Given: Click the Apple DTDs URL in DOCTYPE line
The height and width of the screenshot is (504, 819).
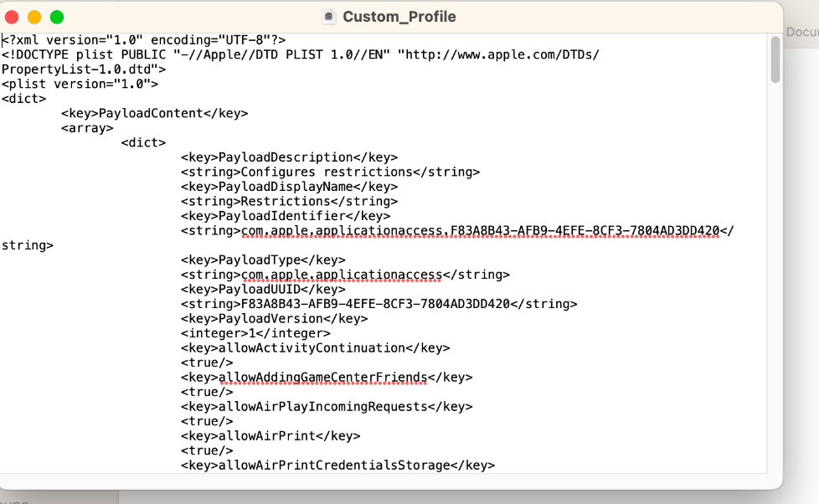Looking at the screenshot, I should pos(501,54).
